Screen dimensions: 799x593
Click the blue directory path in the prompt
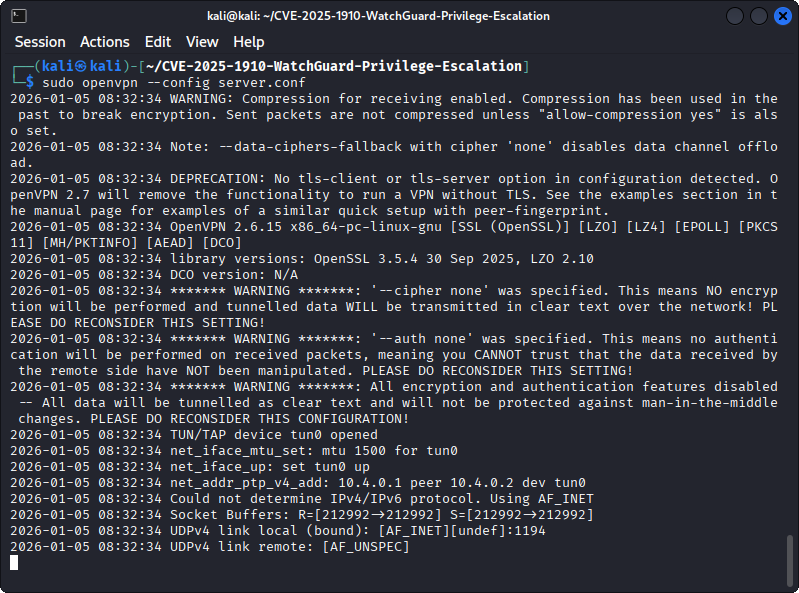340,66
